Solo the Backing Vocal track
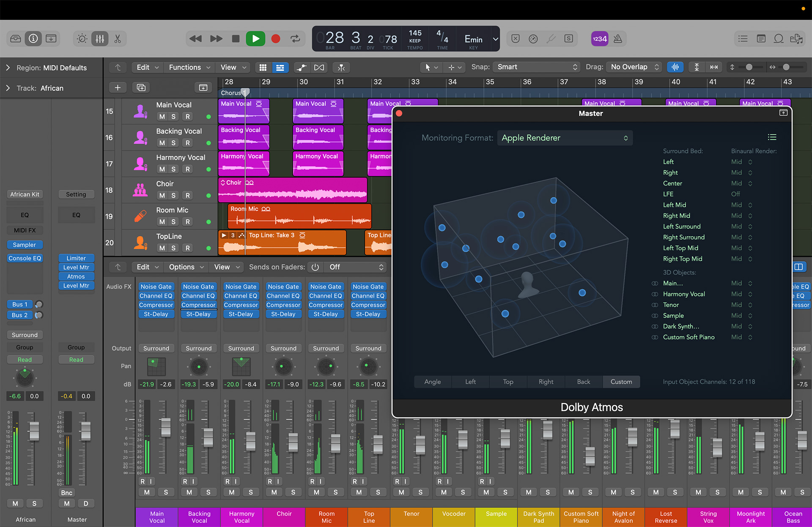 pyautogui.click(x=173, y=143)
